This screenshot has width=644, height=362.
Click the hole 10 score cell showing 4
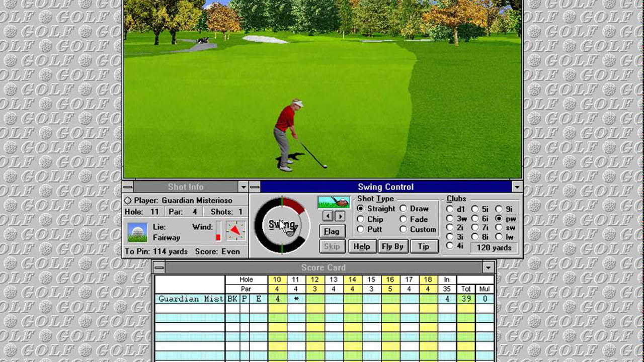tap(277, 299)
